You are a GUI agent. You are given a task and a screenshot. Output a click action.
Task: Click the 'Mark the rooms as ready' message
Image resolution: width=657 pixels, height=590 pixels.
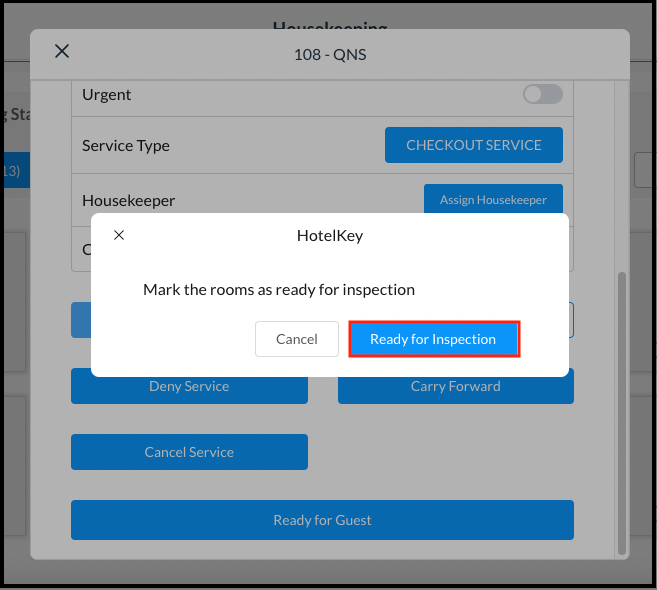click(278, 290)
